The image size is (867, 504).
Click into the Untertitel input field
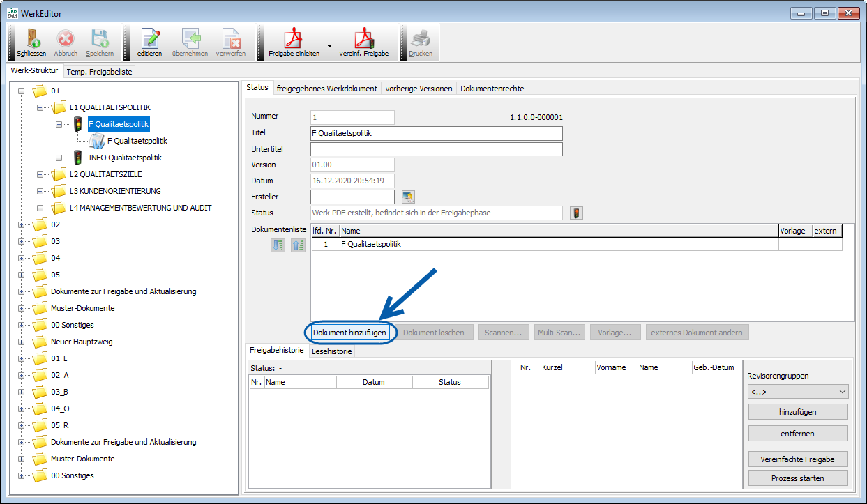click(436, 149)
